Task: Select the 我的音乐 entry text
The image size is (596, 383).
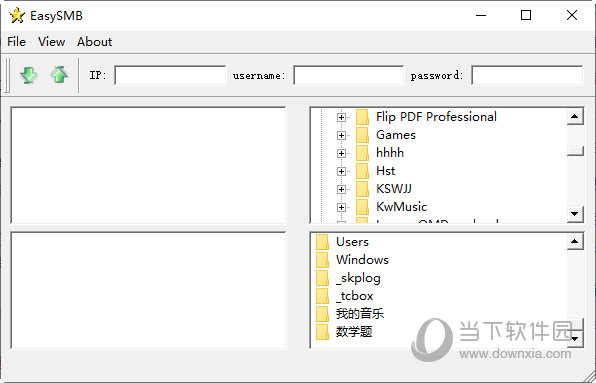Action: pos(360,314)
